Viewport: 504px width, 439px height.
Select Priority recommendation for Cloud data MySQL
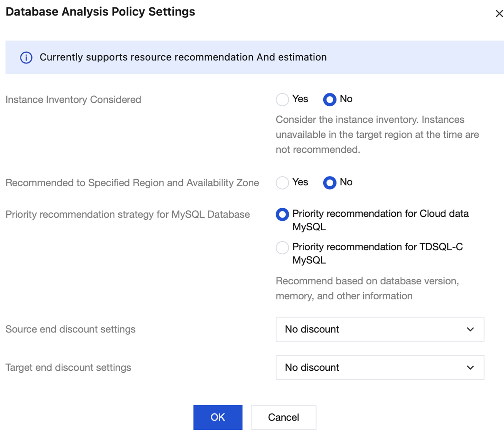pyautogui.click(x=282, y=215)
